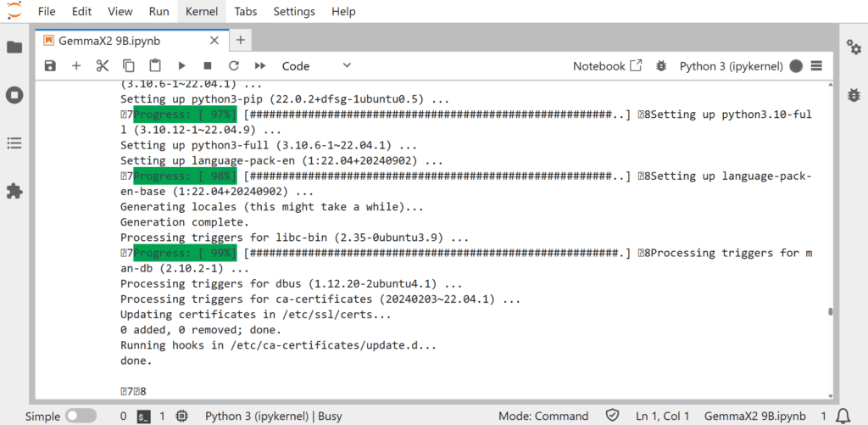Insert a new cell with plus icon
868x425 pixels.
tap(76, 66)
